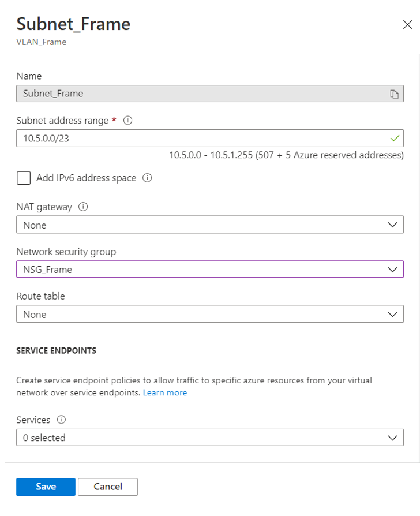The height and width of the screenshot is (516, 420).
Task: Copy the subnet name to clipboard
Action: (x=395, y=94)
